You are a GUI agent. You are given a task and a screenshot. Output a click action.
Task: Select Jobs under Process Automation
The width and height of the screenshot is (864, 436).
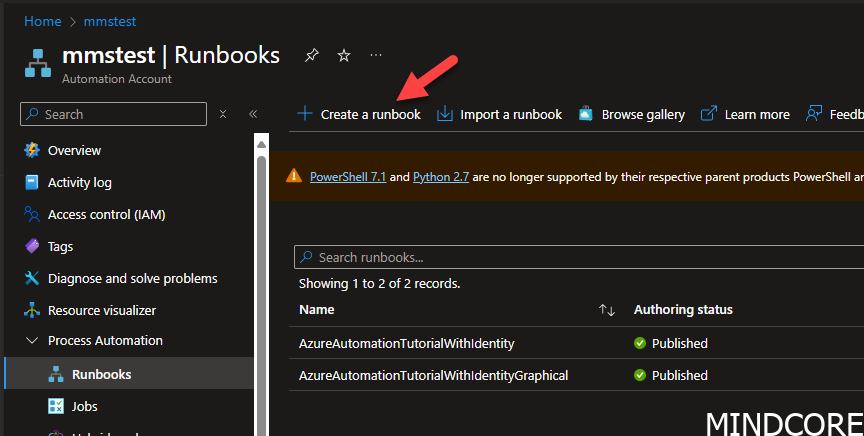84,407
